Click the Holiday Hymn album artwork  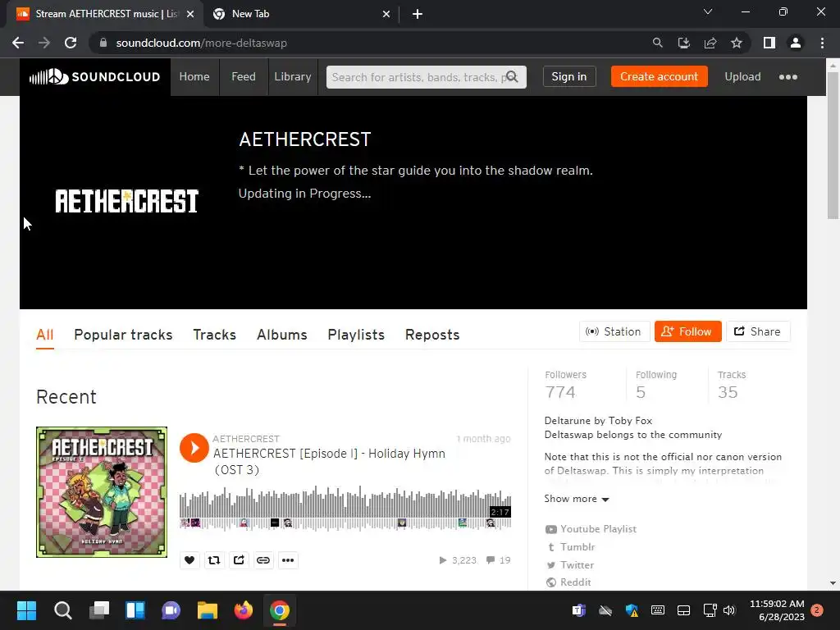click(x=102, y=492)
